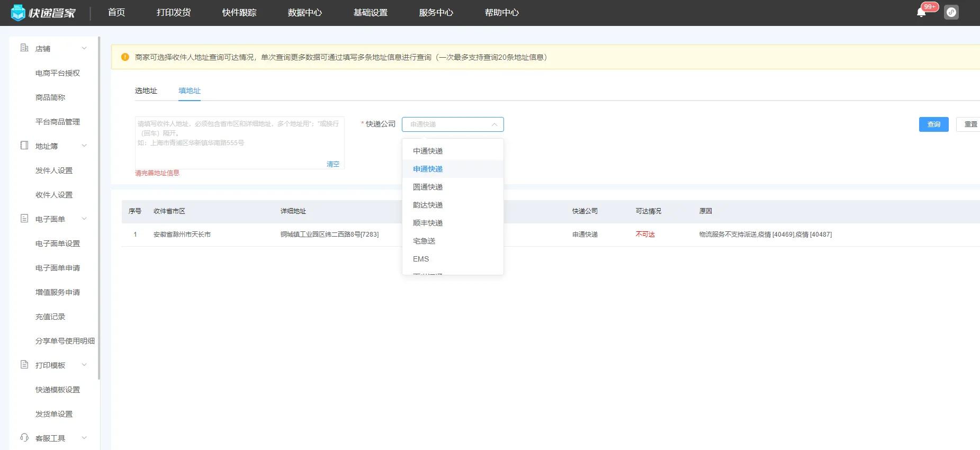Viewport: 980px width, 450px height.
Task: Open 电子面单申请 in sidebar
Action: pyautogui.click(x=58, y=268)
